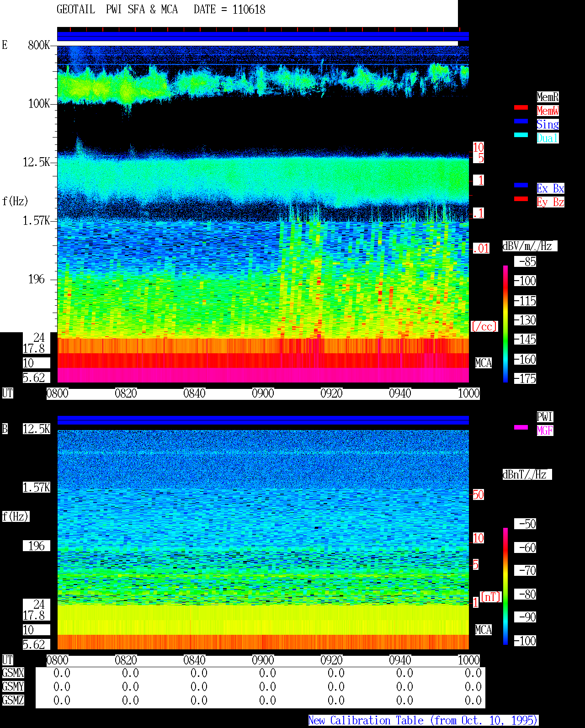Click the 0900 tick on the upper time axis
This screenshot has width=585, height=728.
coord(263,393)
